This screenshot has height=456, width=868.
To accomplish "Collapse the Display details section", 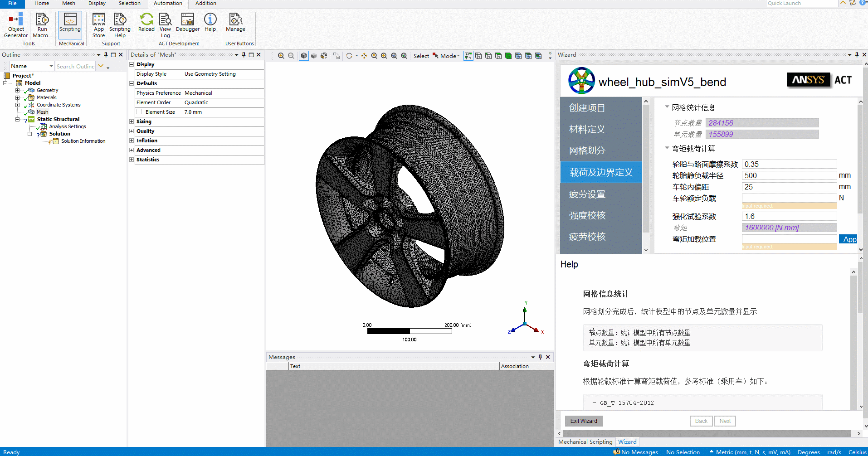I will point(132,64).
